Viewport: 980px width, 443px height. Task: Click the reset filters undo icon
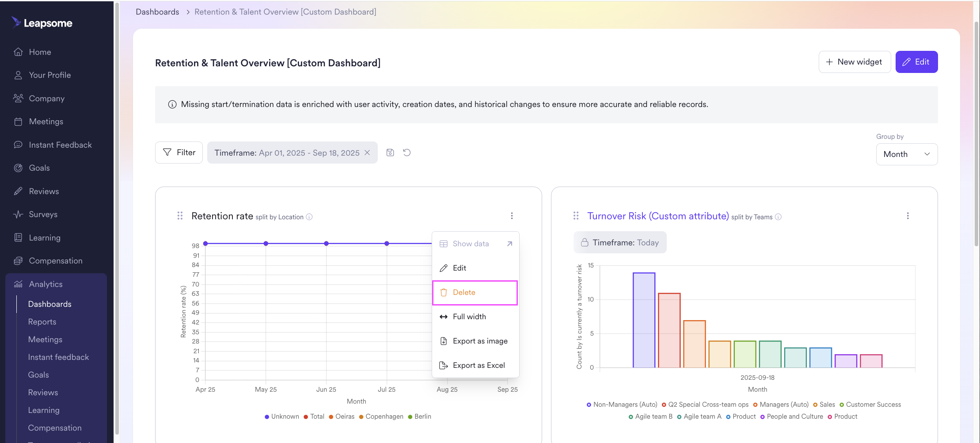click(x=407, y=153)
